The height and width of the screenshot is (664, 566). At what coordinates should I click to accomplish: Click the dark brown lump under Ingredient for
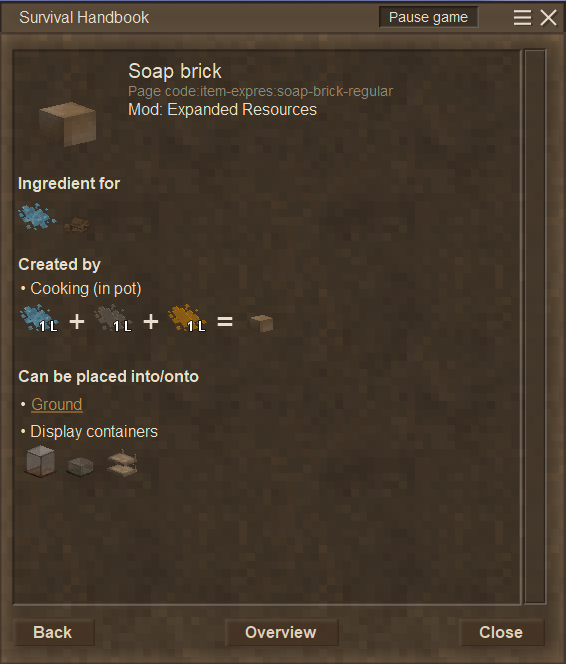point(77,225)
